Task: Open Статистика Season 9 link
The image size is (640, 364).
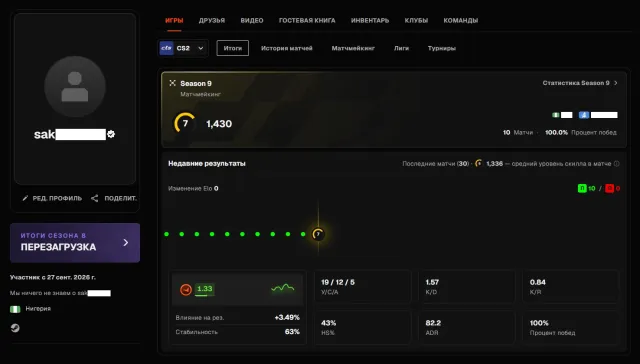Action: click(580, 83)
